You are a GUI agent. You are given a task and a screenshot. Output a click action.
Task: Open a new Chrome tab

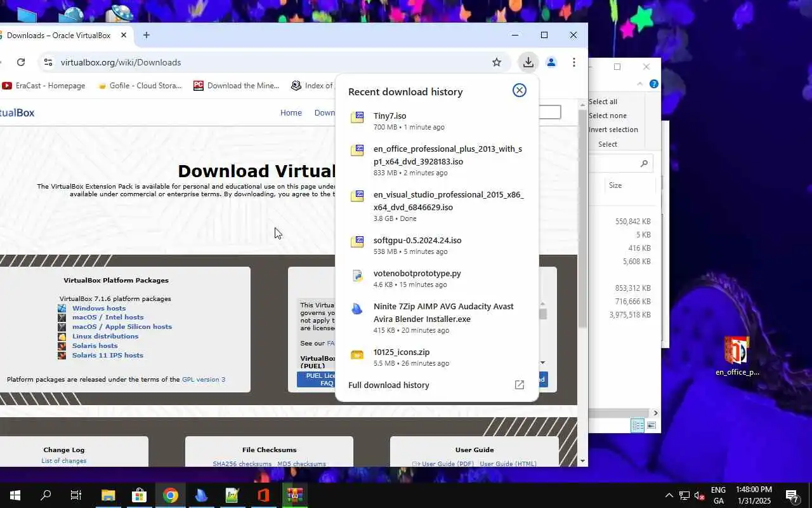tap(146, 35)
